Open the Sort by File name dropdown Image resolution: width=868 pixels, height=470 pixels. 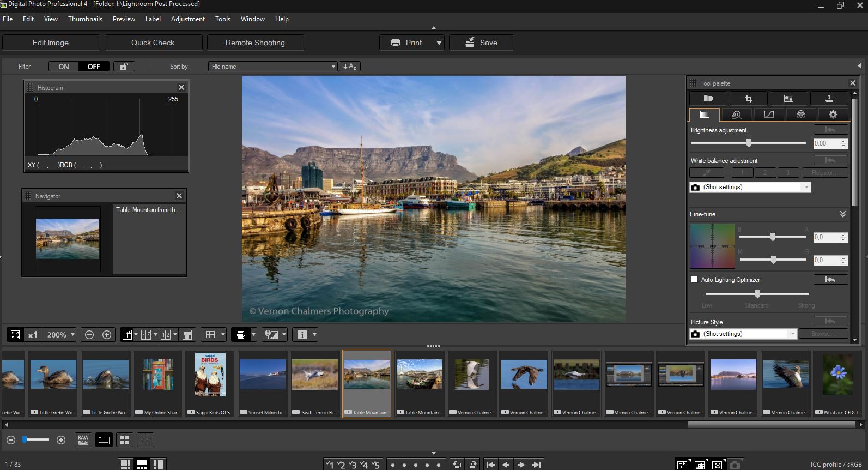coord(272,67)
